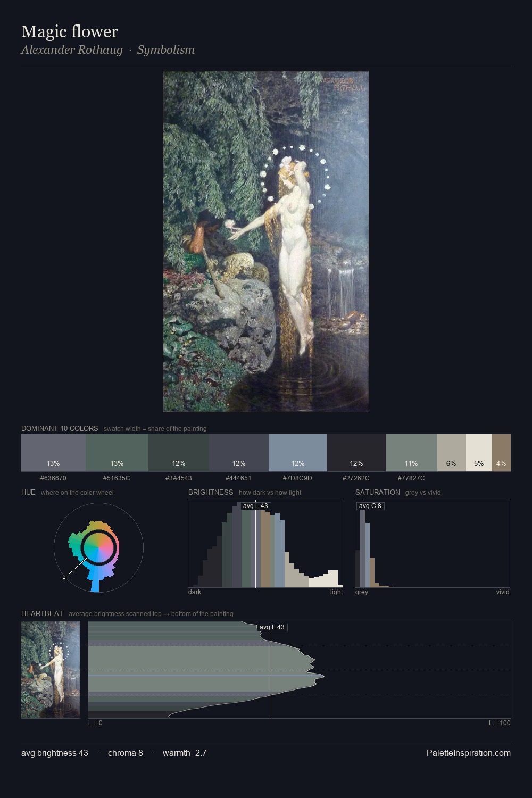The height and width of the screenshot is (798, 532).
Task: Click the L = 0 axis label
Action: tap(95, 722)
